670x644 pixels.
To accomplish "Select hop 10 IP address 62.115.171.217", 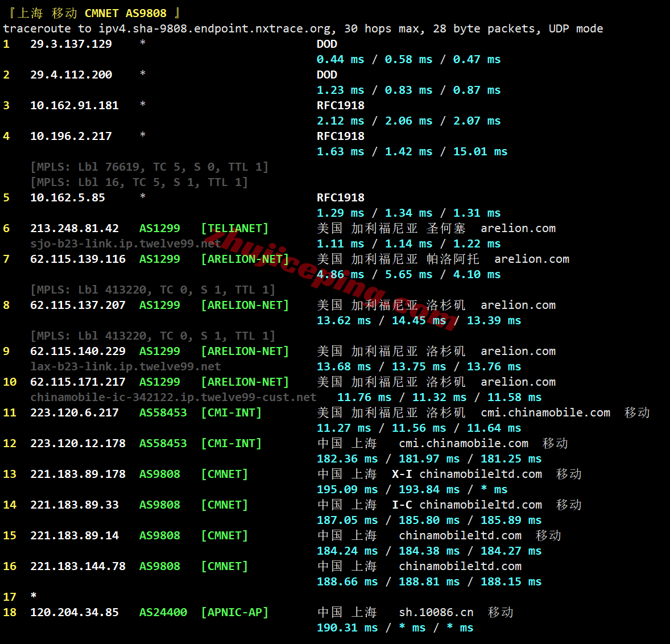I will [78, 382].
